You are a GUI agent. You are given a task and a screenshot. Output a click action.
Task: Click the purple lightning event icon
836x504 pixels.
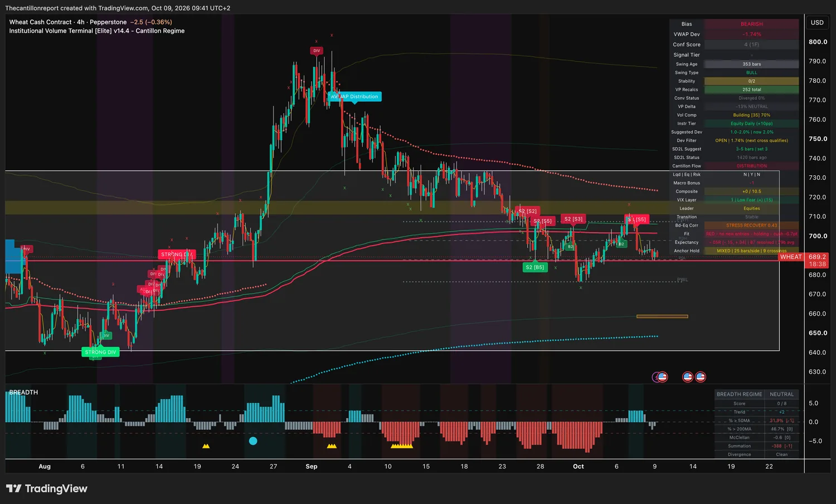pos(657,377)
